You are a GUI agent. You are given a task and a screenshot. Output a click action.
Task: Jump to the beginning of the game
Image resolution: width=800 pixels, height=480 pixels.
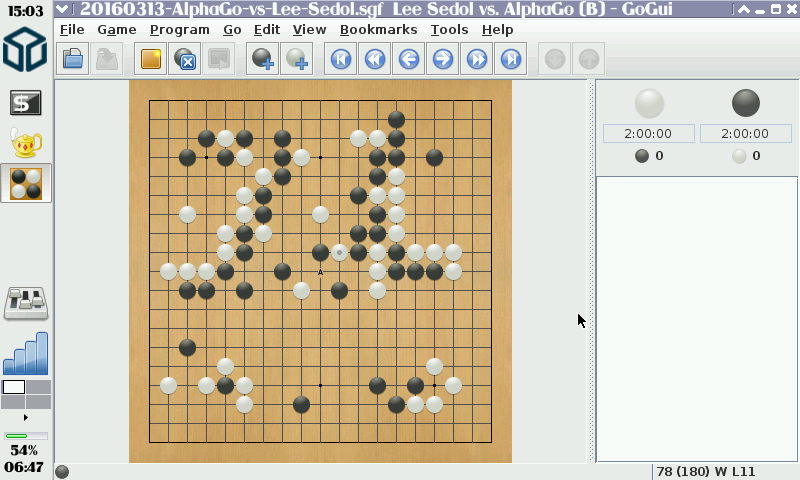[x=340, y=59]
